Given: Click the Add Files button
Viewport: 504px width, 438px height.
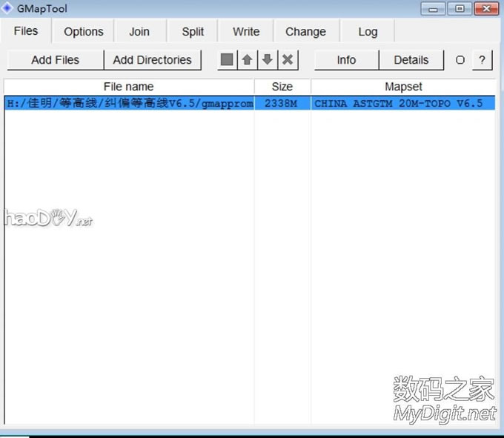Looking at the screenshot, I should (55, 60).
